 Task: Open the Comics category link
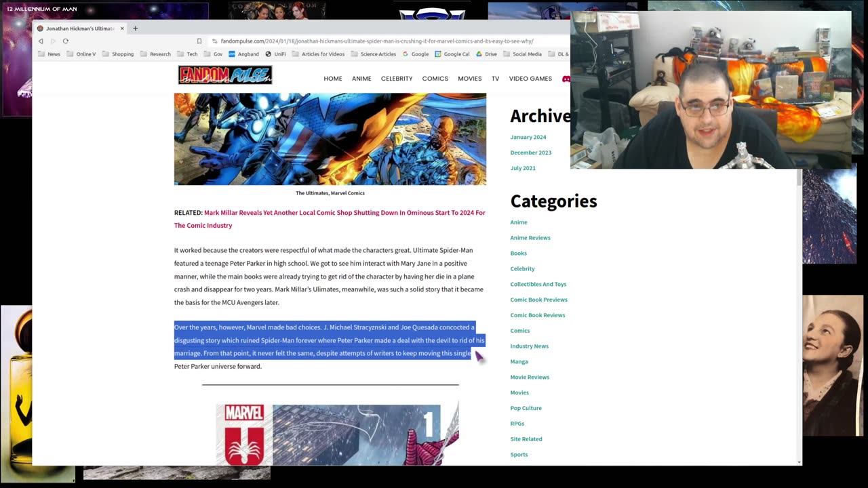[x=520, y=331]
